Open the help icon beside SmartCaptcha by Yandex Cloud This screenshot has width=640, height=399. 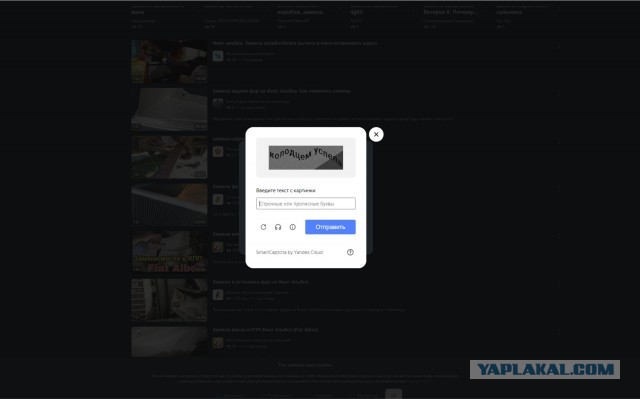coord(350,252)
